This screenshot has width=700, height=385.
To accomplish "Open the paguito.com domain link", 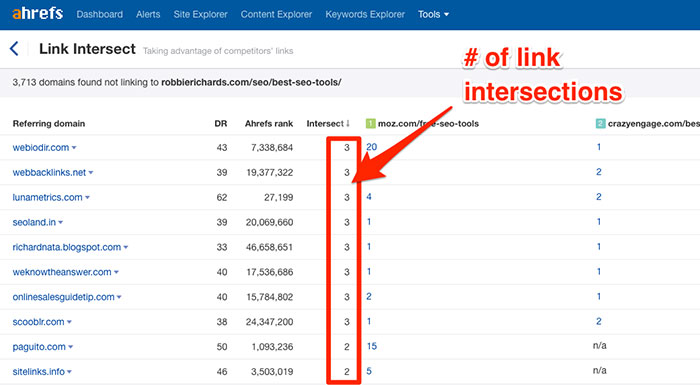I will pos(39,347).
